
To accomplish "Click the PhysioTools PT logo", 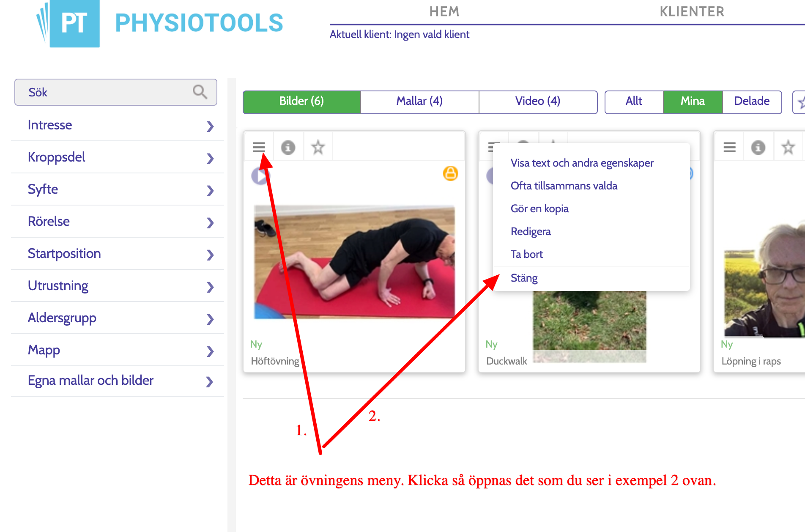I will coord(68,23).
